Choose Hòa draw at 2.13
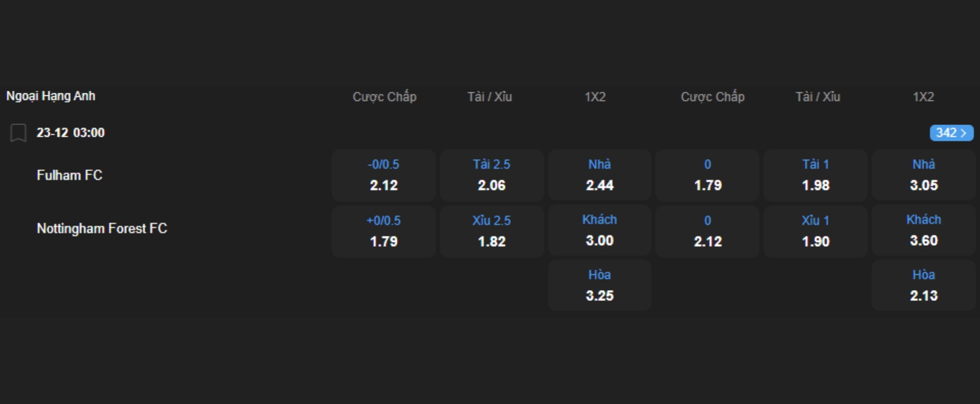This screenshot has width=980, height=404. (x=923, y=286)
